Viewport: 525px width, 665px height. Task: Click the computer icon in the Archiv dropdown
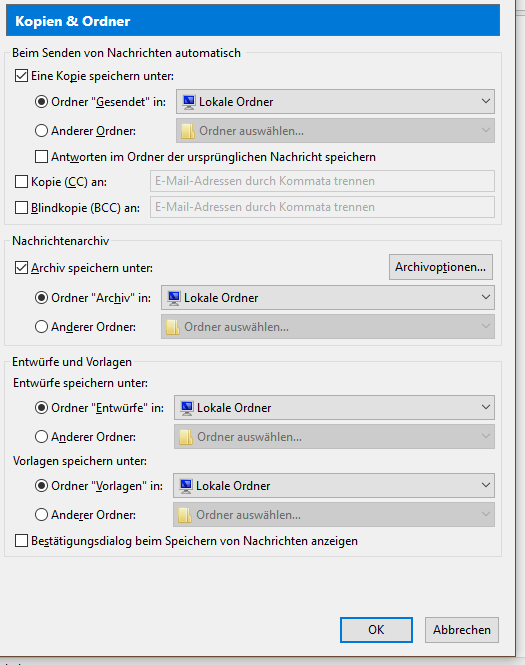[x=174, y=298]
